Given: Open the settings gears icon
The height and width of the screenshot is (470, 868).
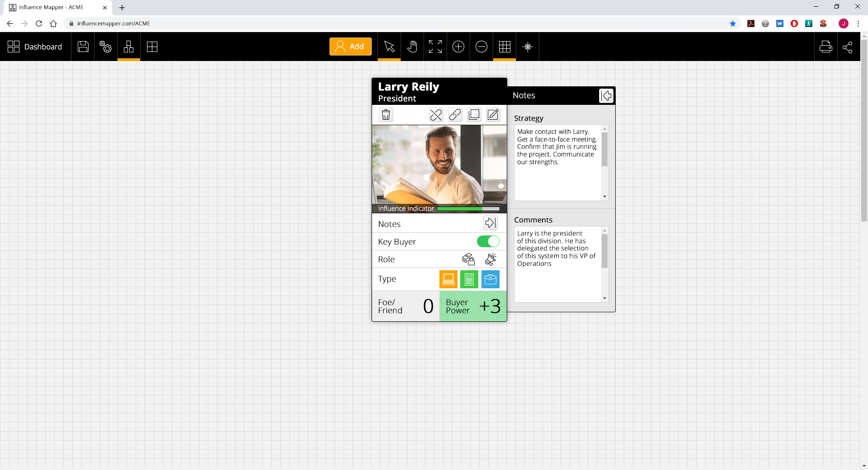Looking at the screenshot, I should pos(106,47).
